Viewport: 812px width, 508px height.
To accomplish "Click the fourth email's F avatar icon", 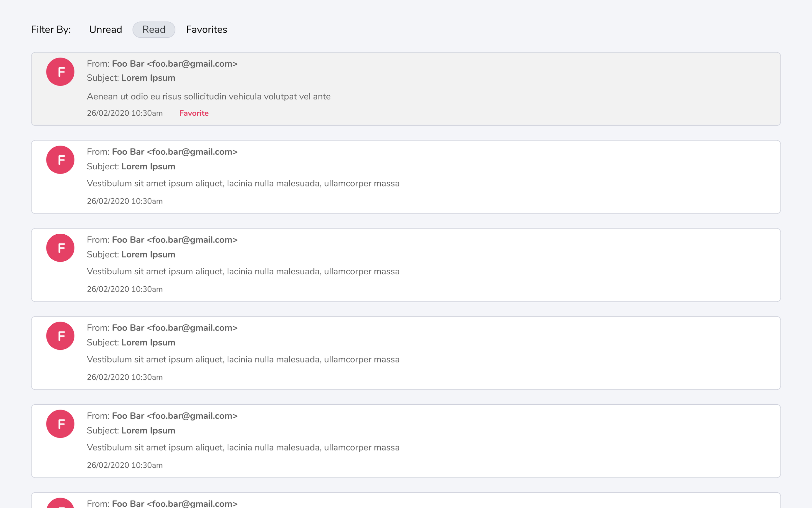I will pos(60,336).
